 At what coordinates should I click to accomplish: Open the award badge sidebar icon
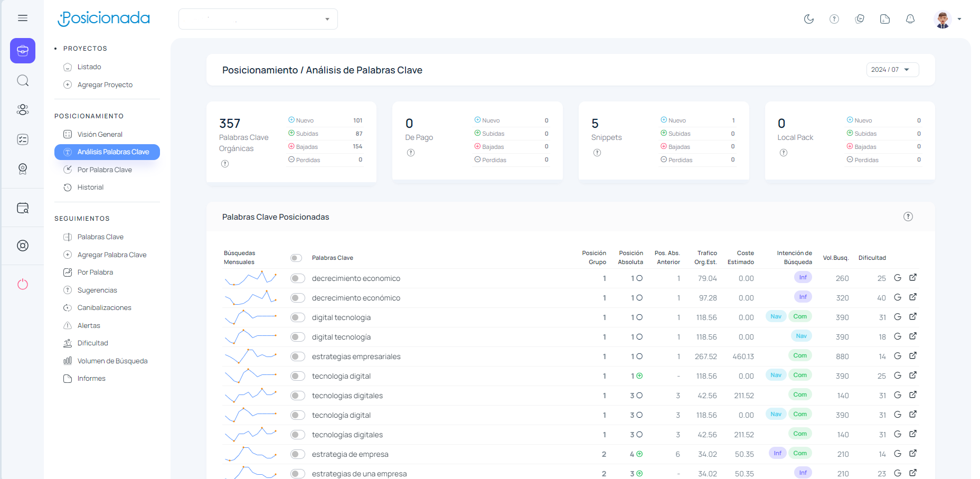tap(23, 169)
